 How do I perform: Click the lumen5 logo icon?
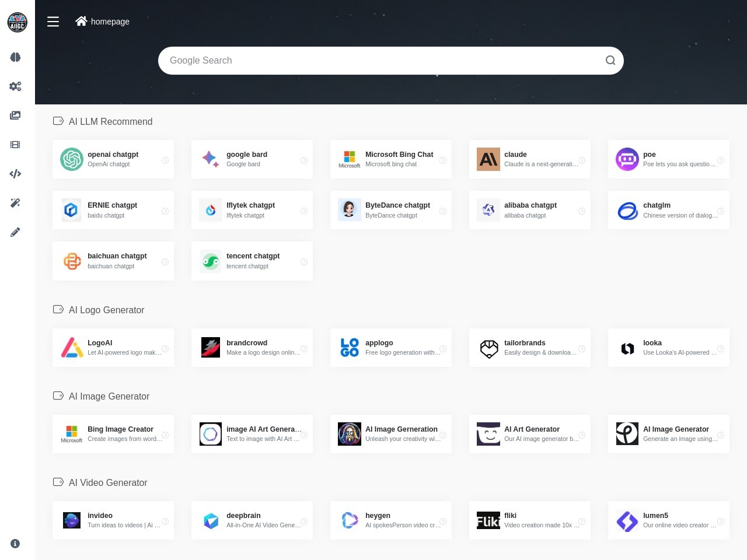pos(627,520)
